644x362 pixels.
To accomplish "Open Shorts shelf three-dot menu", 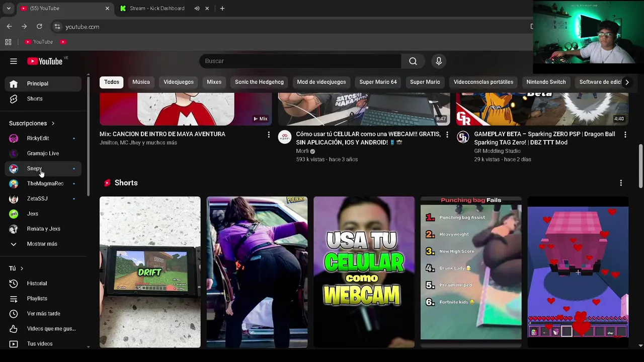I will pos(621,183).
